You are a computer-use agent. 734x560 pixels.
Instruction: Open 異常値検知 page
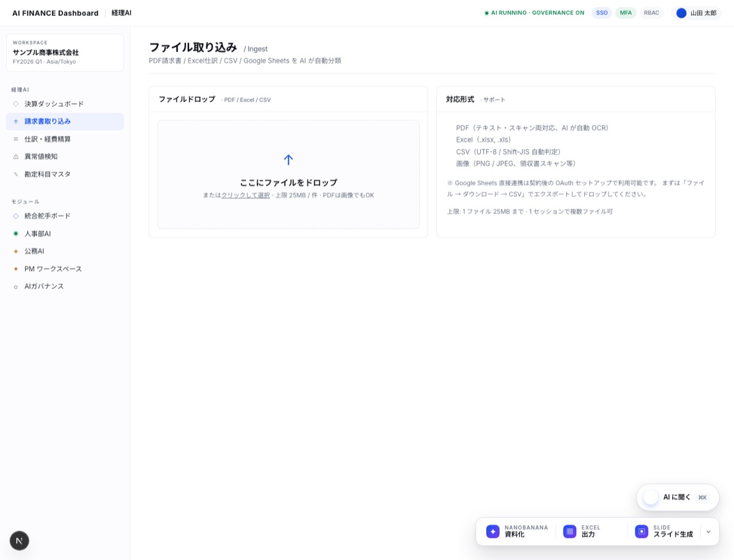click(65, 157)
